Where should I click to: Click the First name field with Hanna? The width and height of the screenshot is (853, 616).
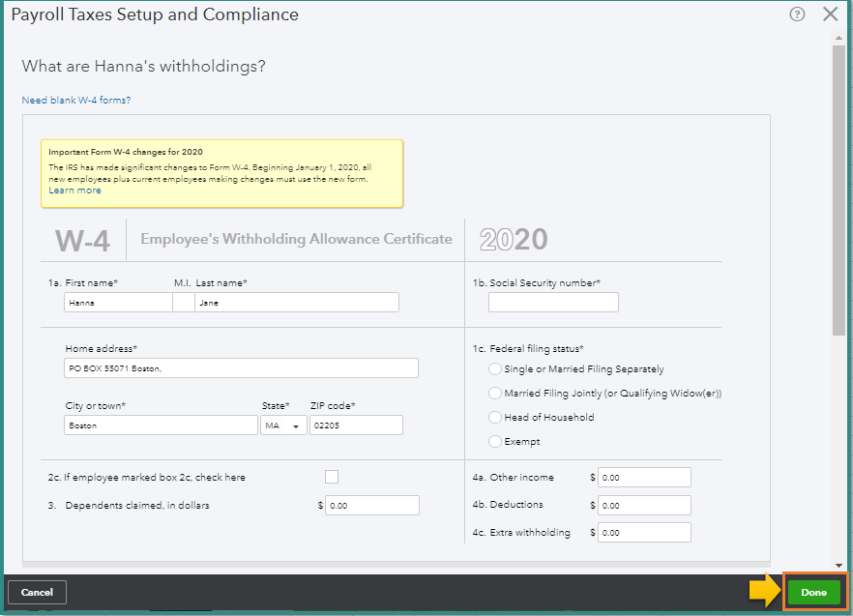coord(118,303)
